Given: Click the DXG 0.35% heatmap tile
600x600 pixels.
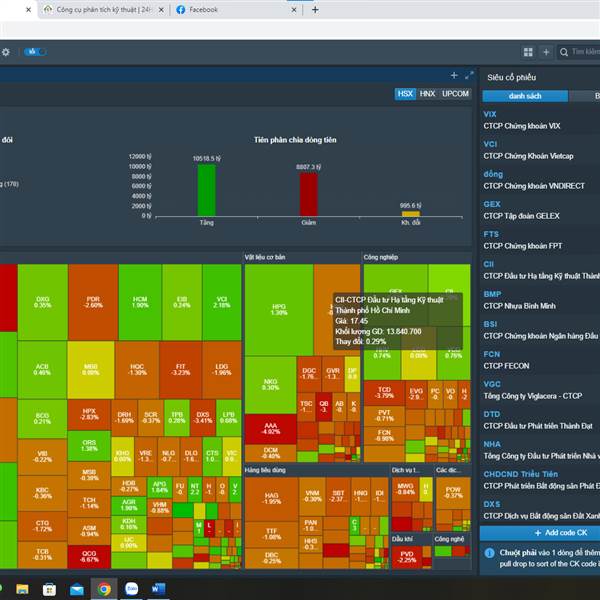Looking at the screenshot, I should [x=42, y=302].
